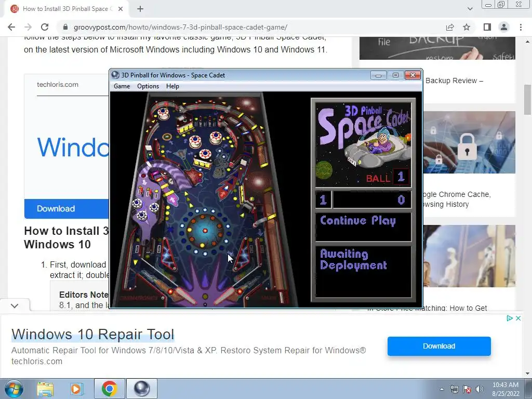Image resolution: width=532 pixels, height=399 pixels.
Task: Switch to Chrome on the taskbar
Action: pos(109,389)
